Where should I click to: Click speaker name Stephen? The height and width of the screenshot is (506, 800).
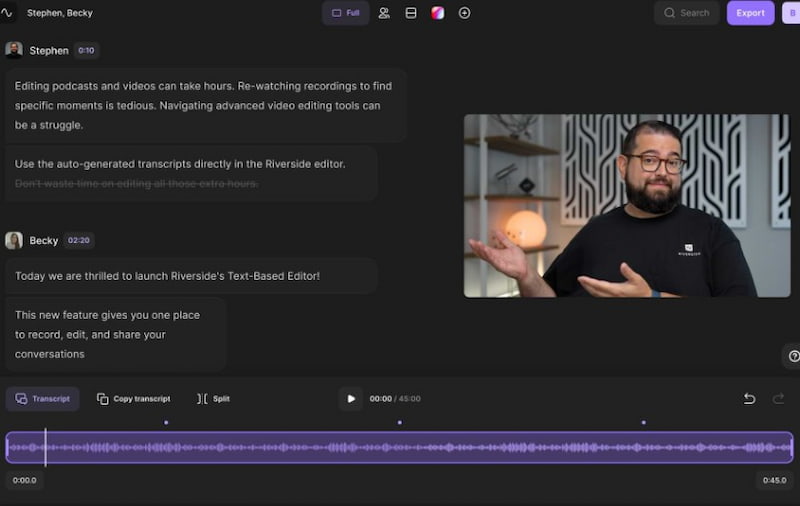click(x=49, y=50)
